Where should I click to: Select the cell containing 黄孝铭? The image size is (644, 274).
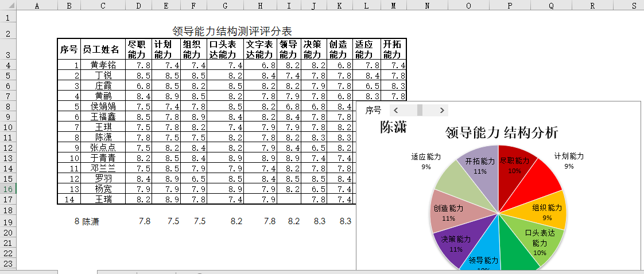[103, 65]
